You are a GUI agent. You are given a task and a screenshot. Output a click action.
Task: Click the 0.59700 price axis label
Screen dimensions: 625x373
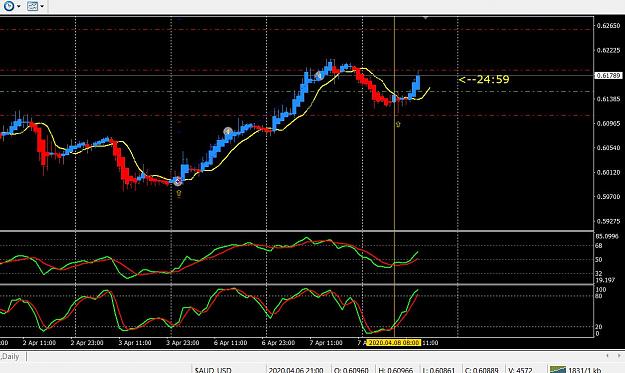[x=608, y=196]
